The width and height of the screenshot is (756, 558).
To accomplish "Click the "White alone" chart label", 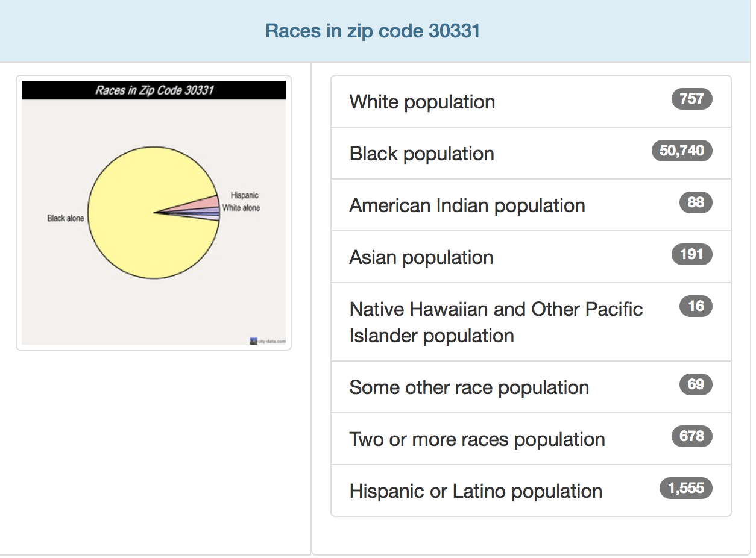I will click(241, 208).
